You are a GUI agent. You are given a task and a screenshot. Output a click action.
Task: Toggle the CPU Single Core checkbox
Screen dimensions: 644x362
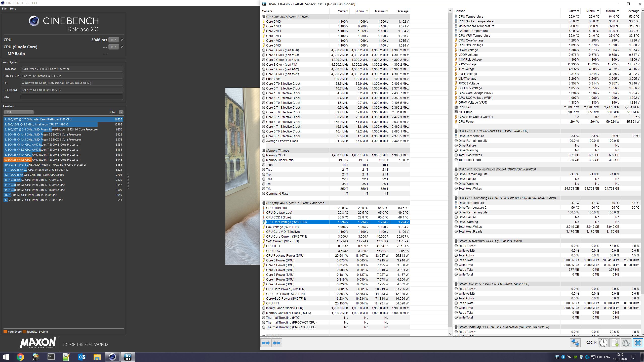pos(122,47)
